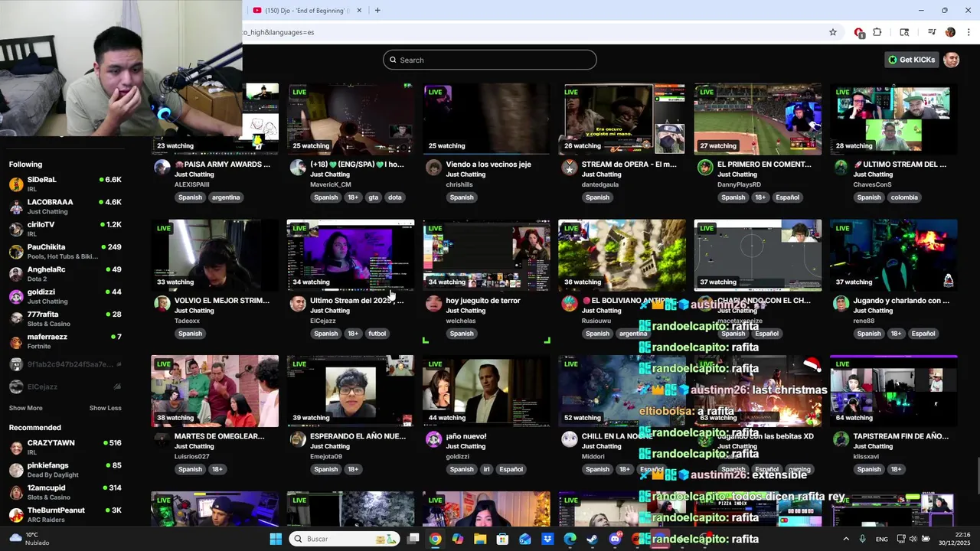Open SiDeRaL channel avatar in Following
The height and width of the screenshot is (551, 980).
pyautogui.click(x=16, y=184)
